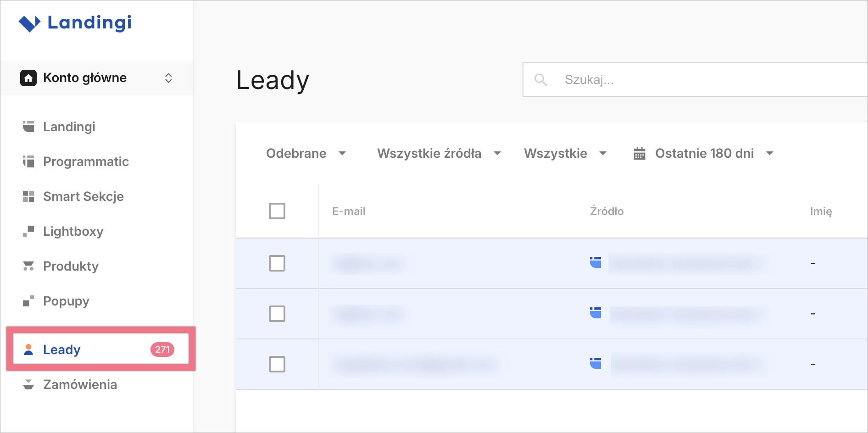Select the Lightboxy icon in sidebar
This screenshot has width=868, height=433.
[x=28, y=231]
